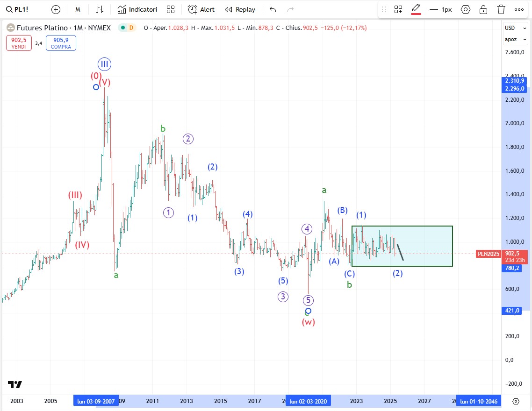The height and width of the screenshot is (411, 532).
Task: Redo the last action
Action: tap(290, 9)
